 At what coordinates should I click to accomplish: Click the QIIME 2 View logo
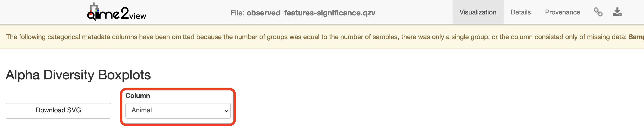click(x=116, y=13)
